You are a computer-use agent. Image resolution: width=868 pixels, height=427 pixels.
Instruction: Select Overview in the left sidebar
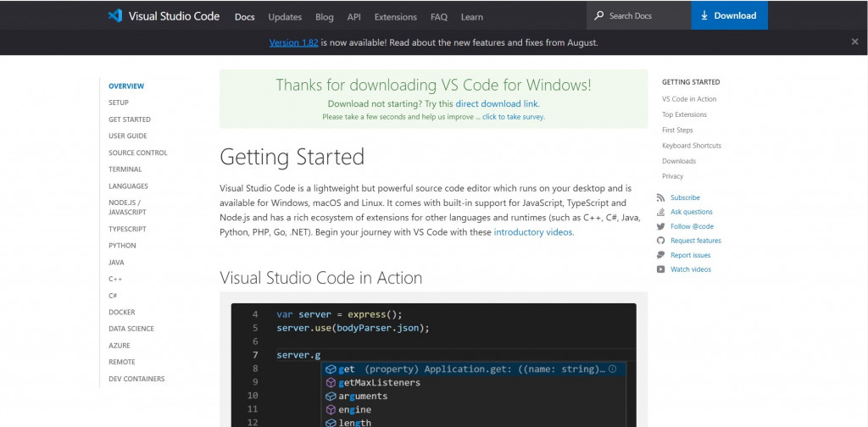click(x=126, y=86)
